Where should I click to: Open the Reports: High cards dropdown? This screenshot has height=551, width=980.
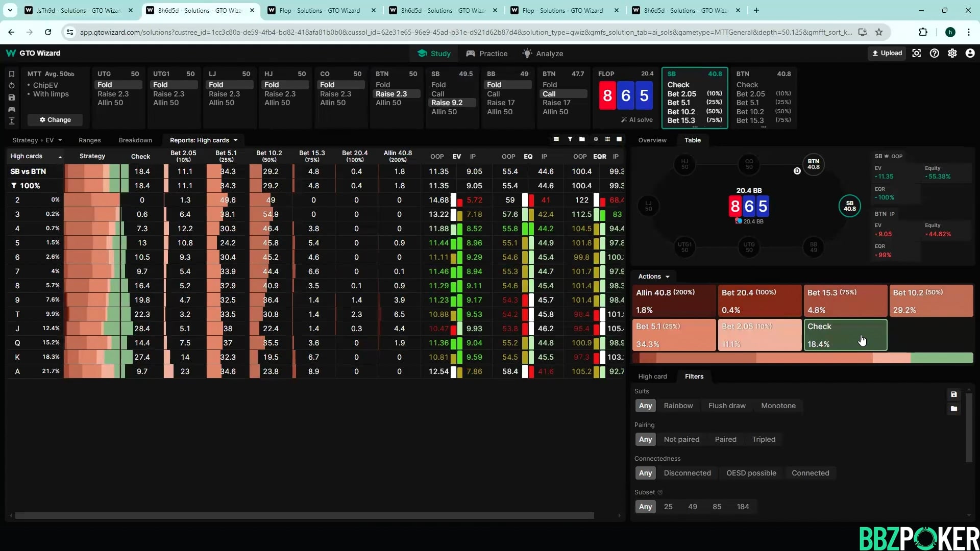[204, 140]
